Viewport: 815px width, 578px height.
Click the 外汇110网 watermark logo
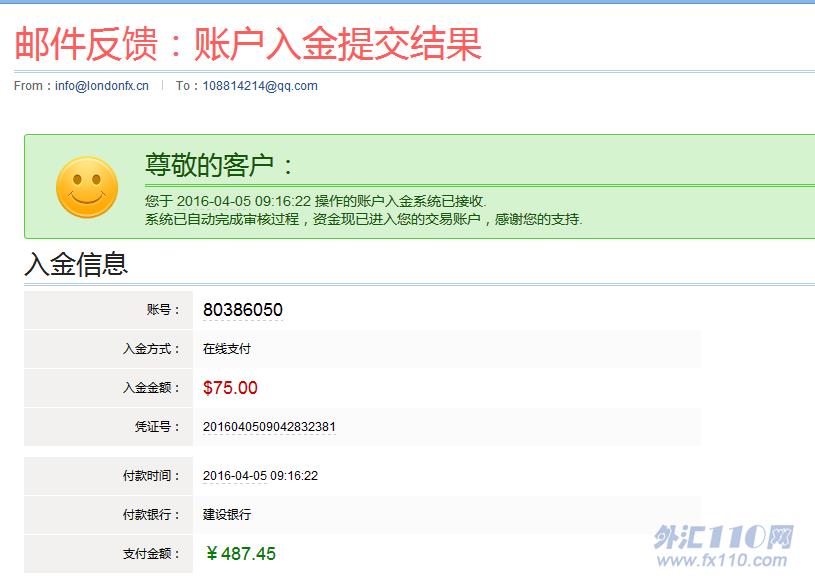723,537
